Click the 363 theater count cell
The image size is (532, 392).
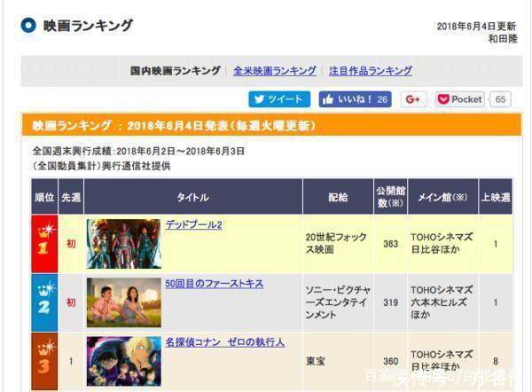click(390, 244)
